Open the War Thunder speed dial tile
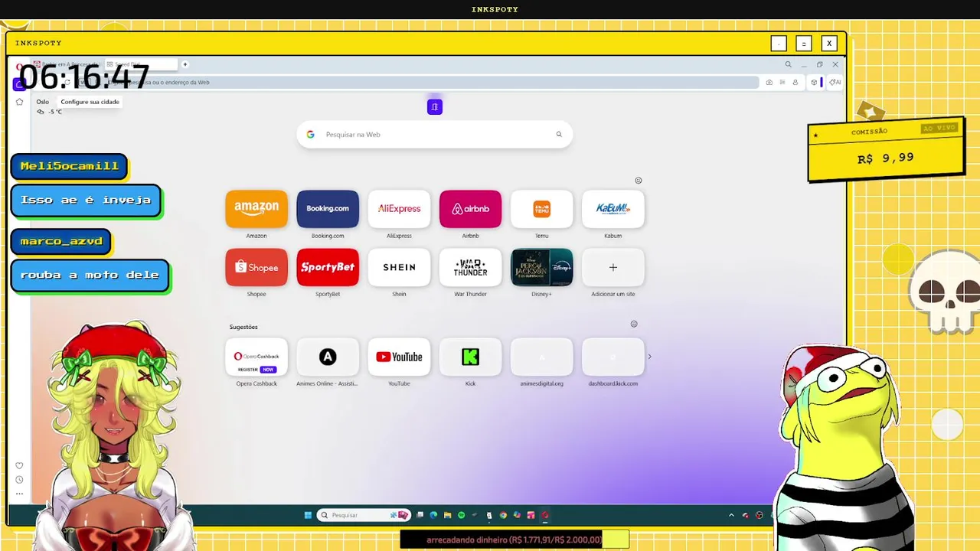The height and width of the screenshot is (551, 980). [470, 267]
